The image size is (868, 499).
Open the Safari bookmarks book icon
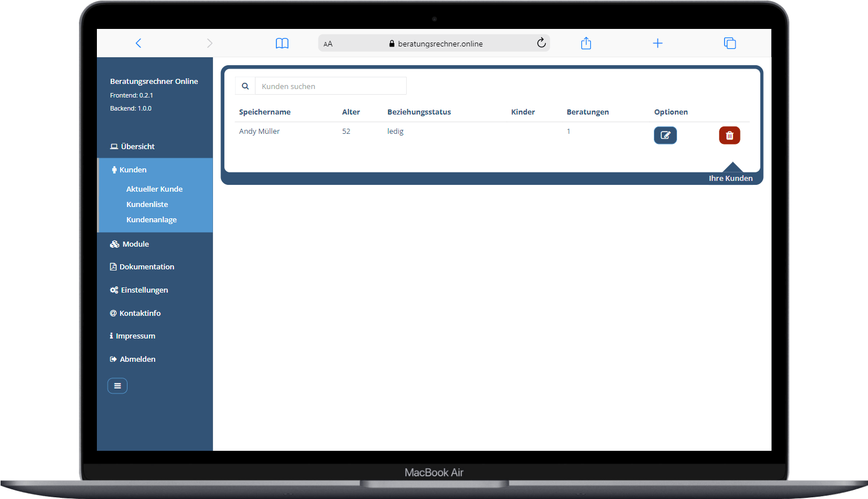tap(282, 44)
